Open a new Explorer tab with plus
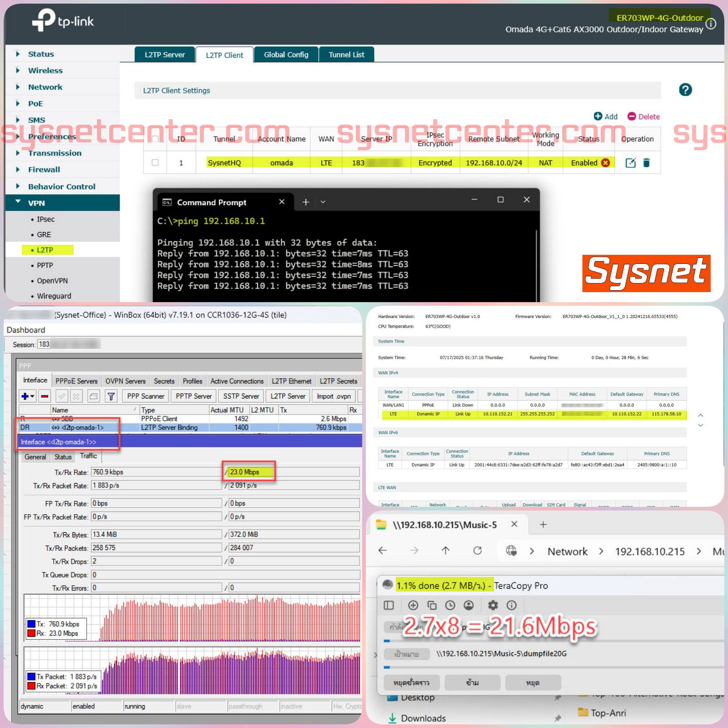This screenshot has height=728, width=728. [543, 525]
